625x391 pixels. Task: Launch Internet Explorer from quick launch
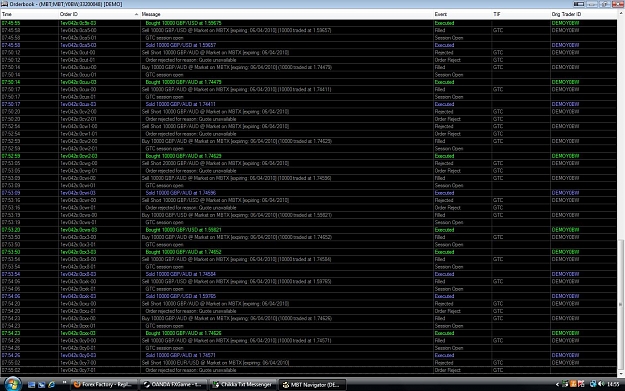(51, 385)
